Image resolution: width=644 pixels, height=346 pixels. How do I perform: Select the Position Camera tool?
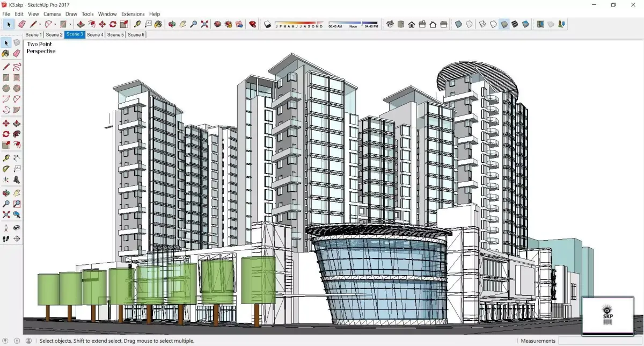point(6,228)
